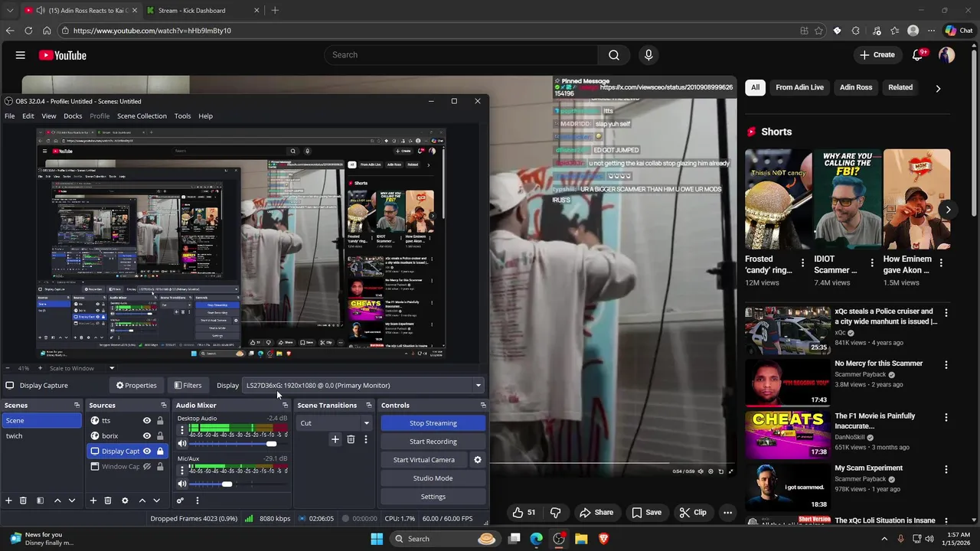Open more actions under YouTube video
The width and height of the screenshot is (980, 551).
pyautogui.click(x=727, y=513)
